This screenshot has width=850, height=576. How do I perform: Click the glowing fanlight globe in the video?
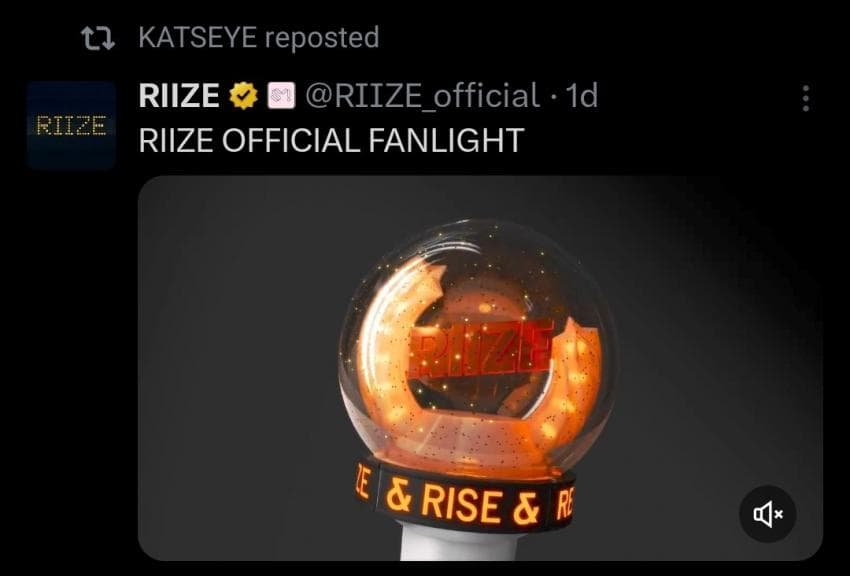click(x=477, y=347)
